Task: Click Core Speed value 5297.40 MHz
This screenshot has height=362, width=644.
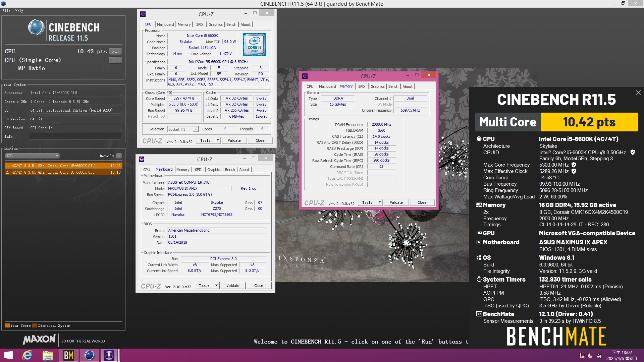Action: 184,98
